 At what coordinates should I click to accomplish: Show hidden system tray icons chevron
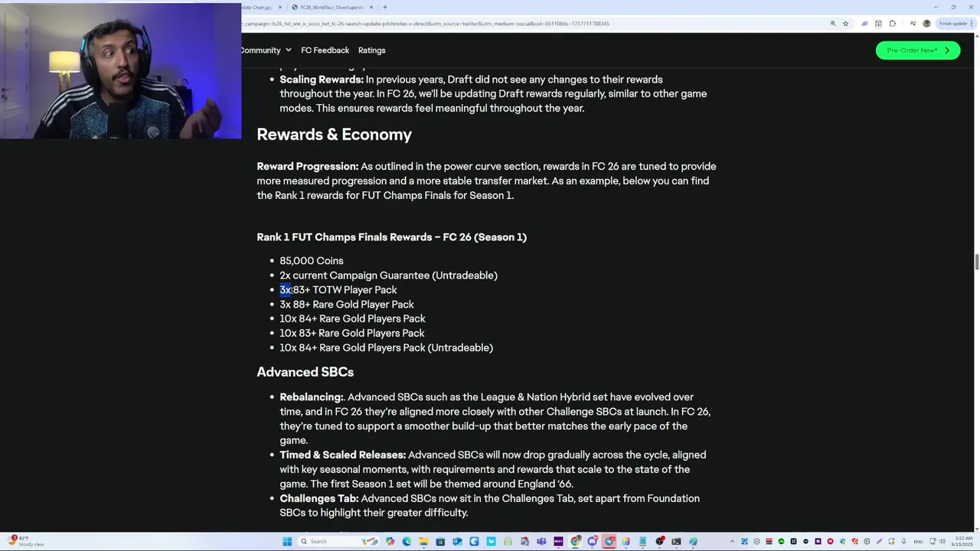point(732,541)
